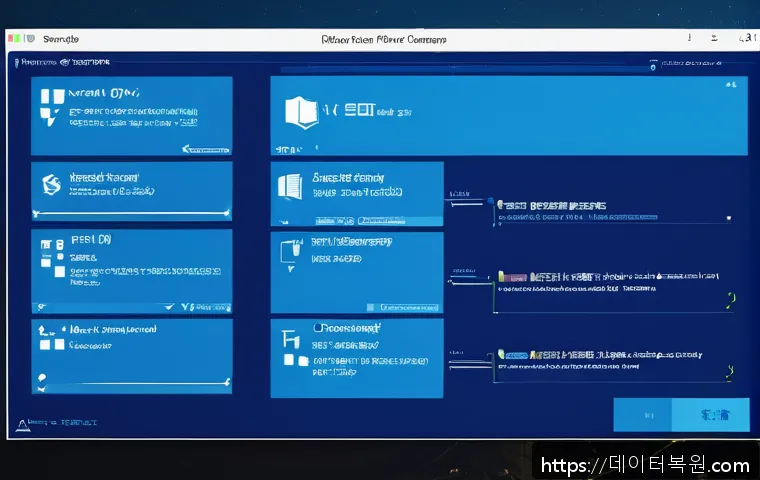The height and width of the screenshot is (480, 760).
Task: Click the dark progress bar under the title bar
Action: click(x=464, y=69)
